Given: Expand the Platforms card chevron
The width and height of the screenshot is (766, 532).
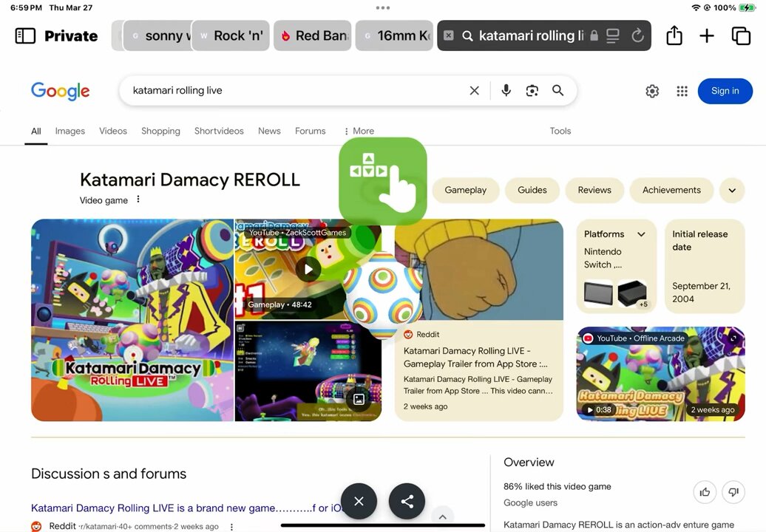Looking at the screenshot, I should tap(642, 234).
